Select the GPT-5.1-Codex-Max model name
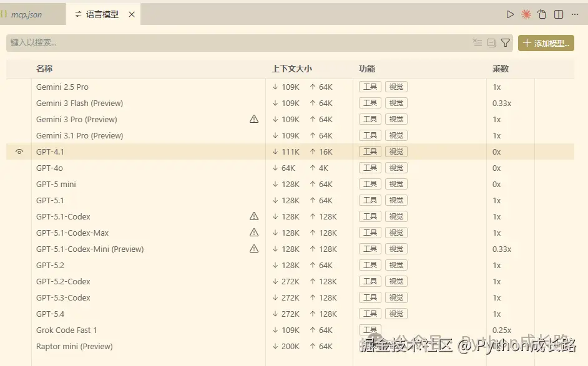 click(x=72, y=233)
